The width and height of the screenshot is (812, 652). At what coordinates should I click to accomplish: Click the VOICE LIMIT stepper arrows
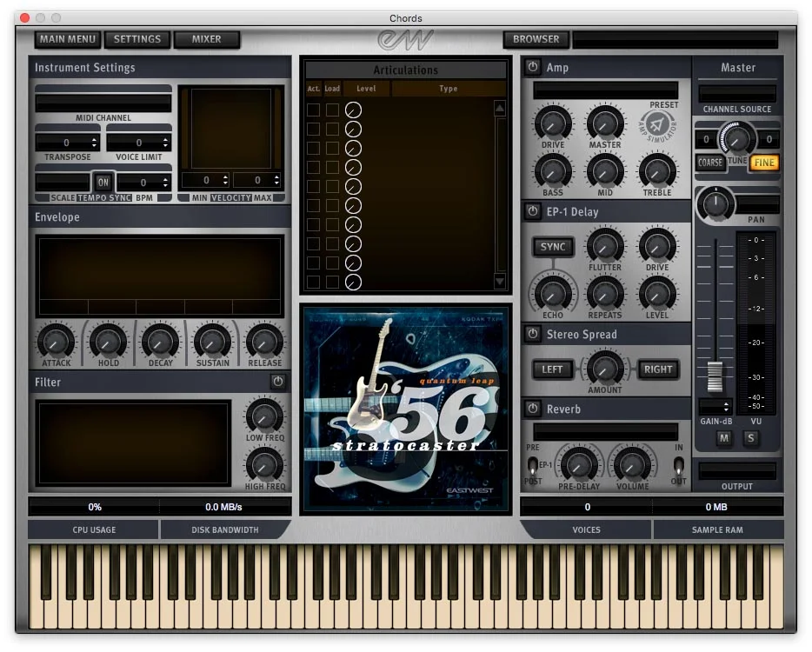click(165, 142)
